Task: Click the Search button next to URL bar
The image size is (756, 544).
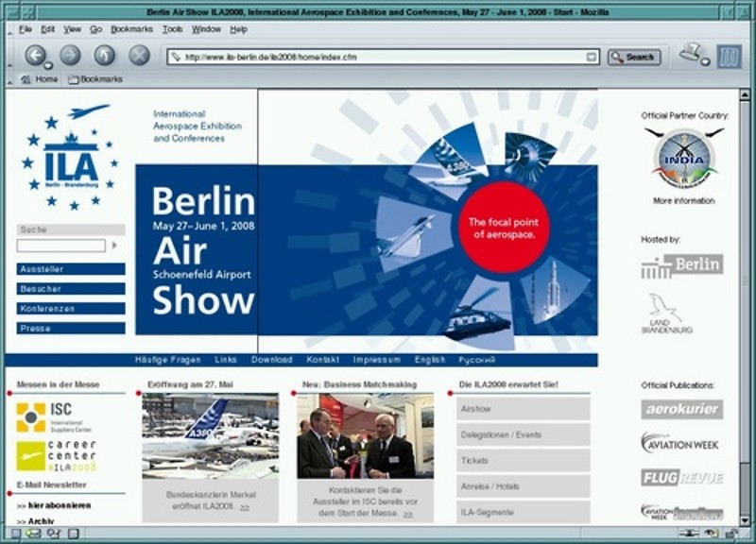Action: (633, 57)
